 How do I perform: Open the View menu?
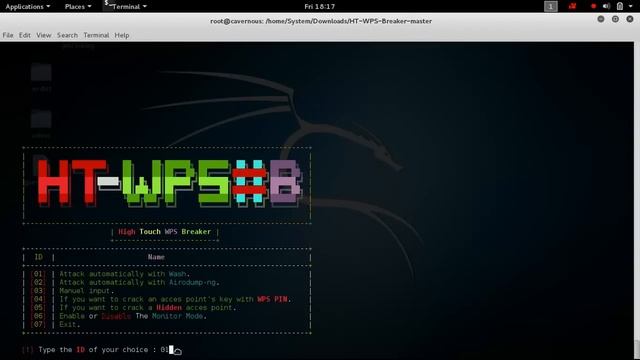point(44,35)
